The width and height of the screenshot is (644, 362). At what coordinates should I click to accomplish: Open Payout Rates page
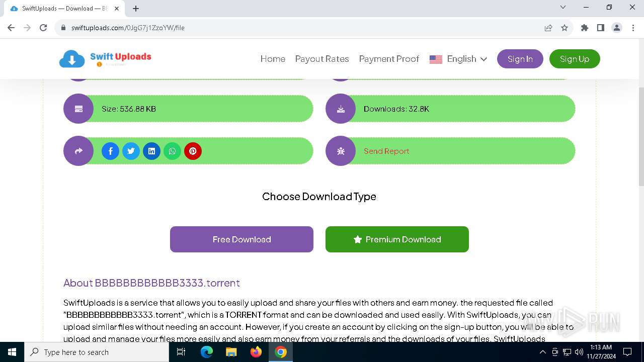tap(322, 59)
